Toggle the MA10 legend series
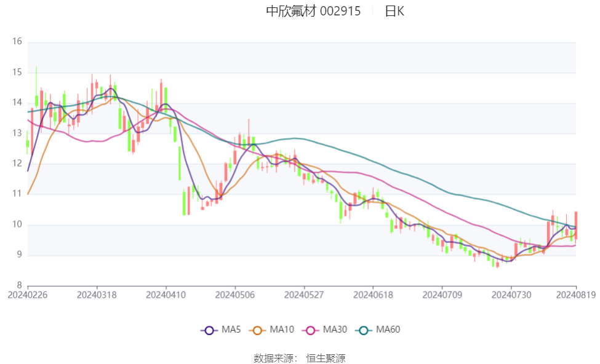Screen dimensions: 600x364 click(271, 330)
